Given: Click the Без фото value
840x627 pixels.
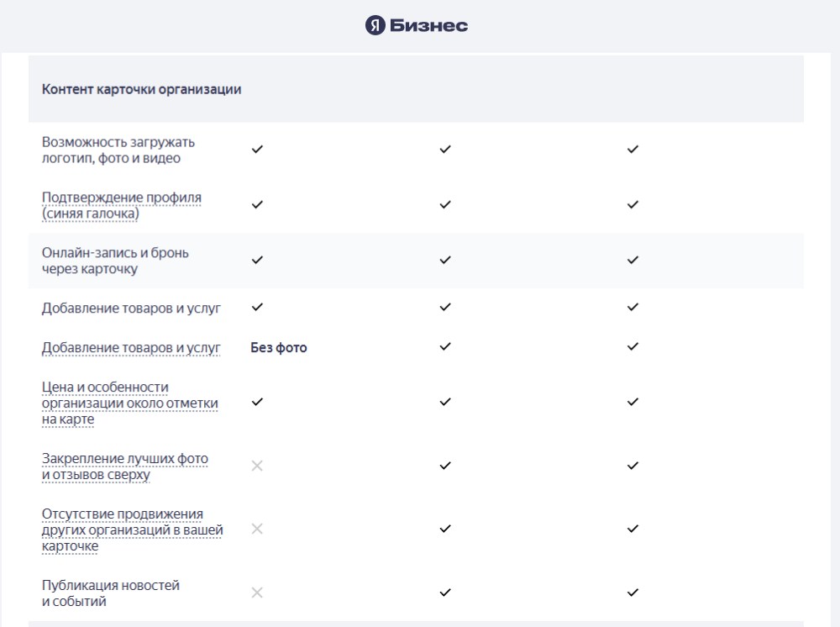Looking at the screenshot, I should pos(279,348).
